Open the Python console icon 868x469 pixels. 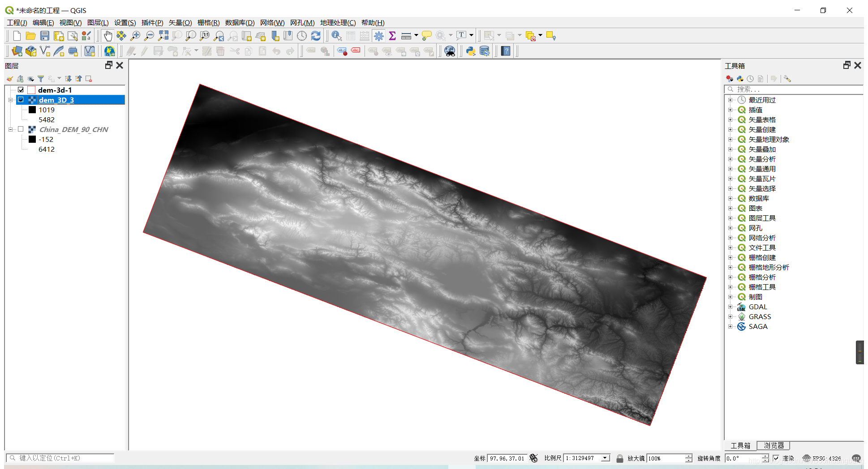point(471,51)
